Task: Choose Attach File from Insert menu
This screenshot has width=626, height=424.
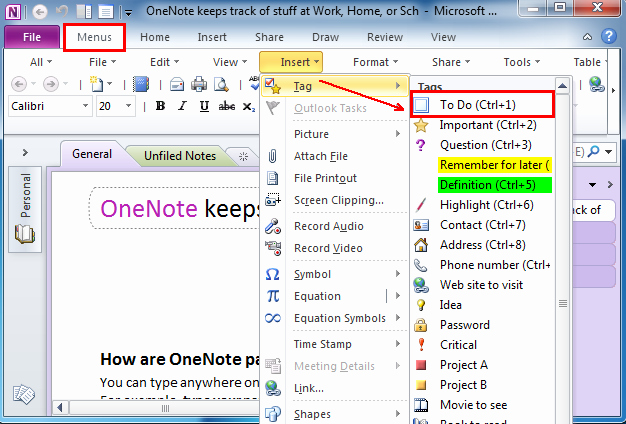Action: pyautogui.click(x=335, y=156)
